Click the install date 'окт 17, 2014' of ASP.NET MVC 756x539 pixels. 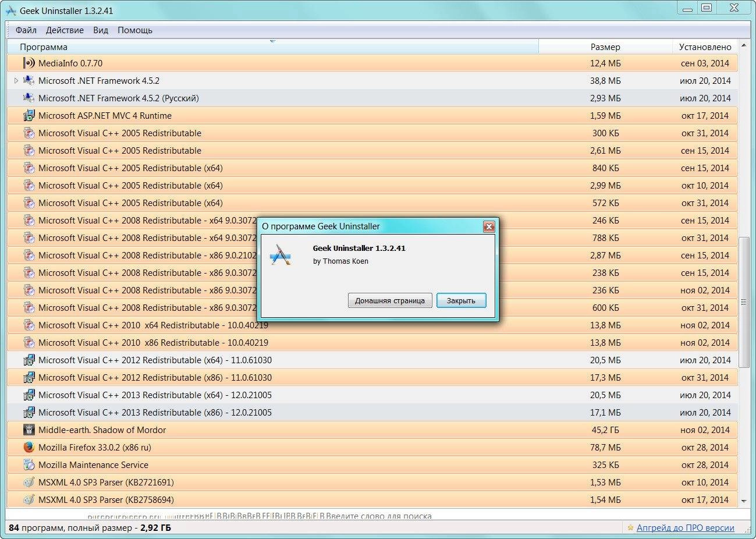coord(705,115)
